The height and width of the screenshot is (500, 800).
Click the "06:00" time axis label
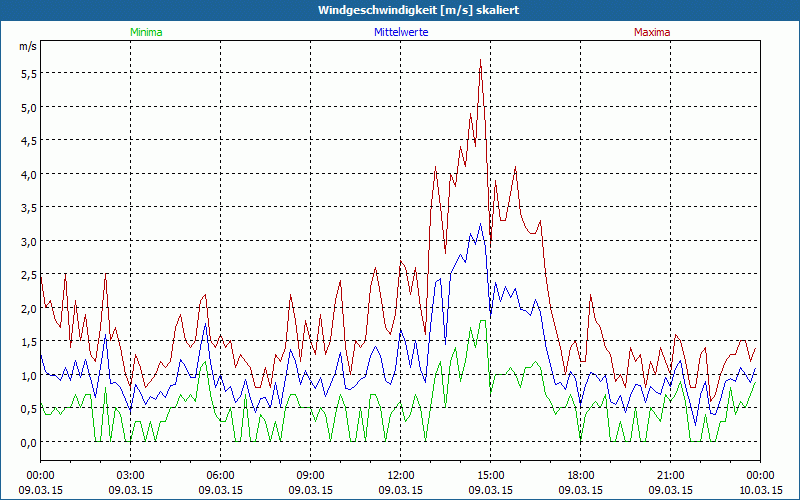(x=220, y=476)
